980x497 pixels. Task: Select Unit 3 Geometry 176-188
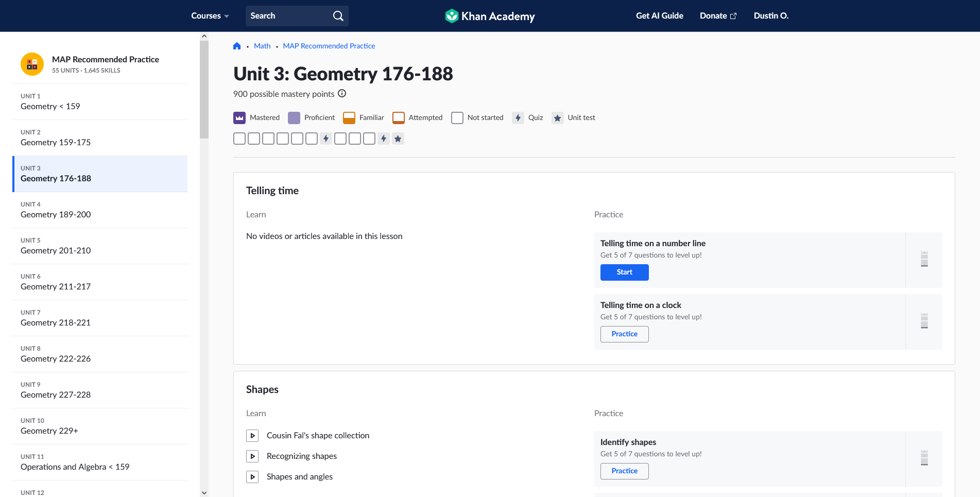[x=100, y=174]
